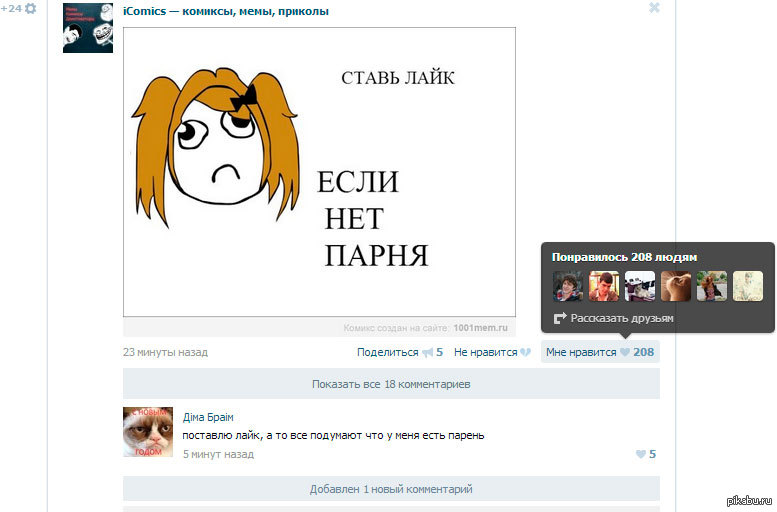Click the share arrow icon beside Рассказать друзьям
Viewport: 777px width, 512px height.
(559, 318)
